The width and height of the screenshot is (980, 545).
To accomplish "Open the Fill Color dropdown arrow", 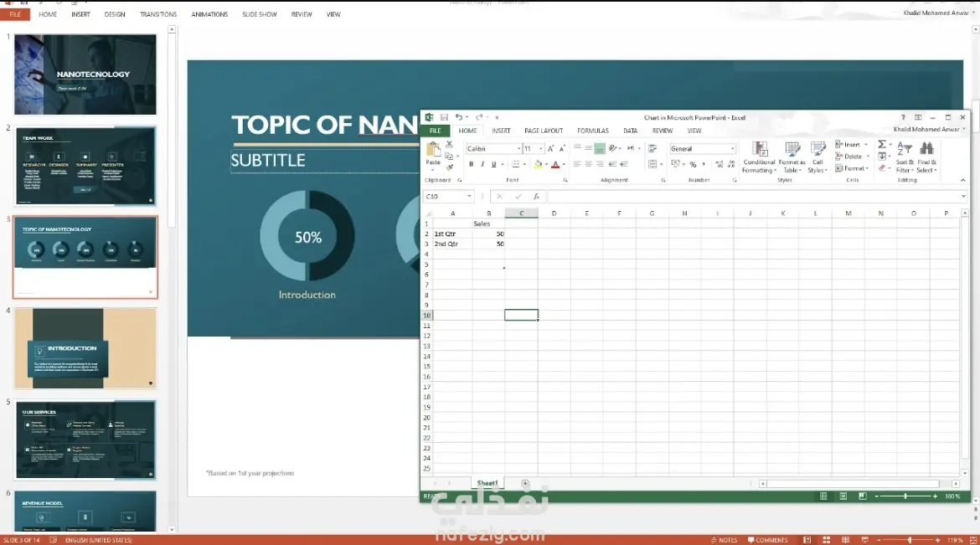I will (x=546, y=164).
